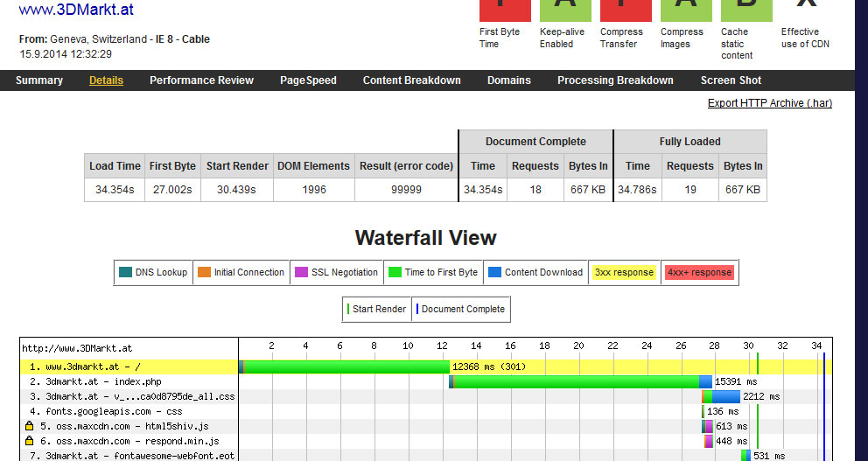The width and height of the screenshot is (868, 461).
Task: Click the Compress Images grade box
Action: [686, 10]
